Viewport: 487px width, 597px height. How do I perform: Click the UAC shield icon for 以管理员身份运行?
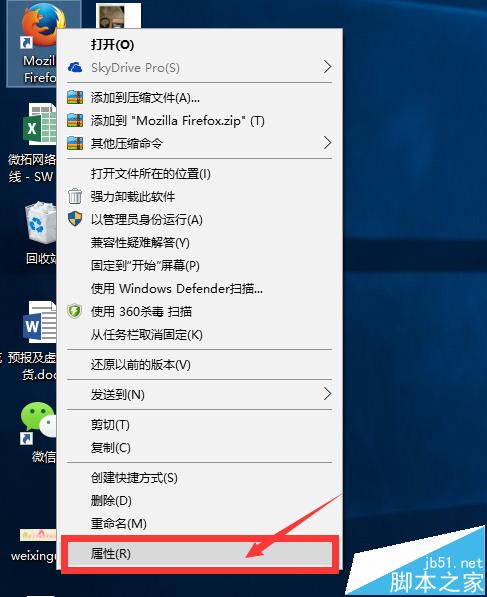pos(75,219)
